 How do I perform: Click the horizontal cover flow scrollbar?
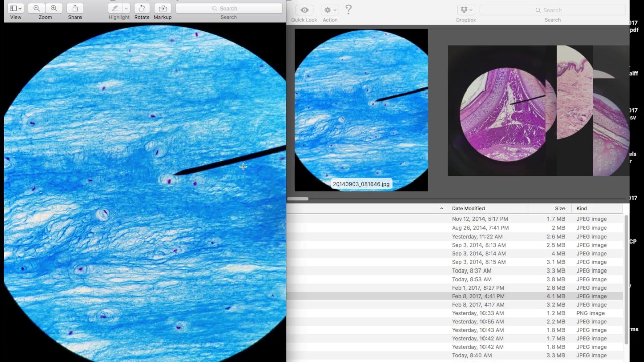297,199
